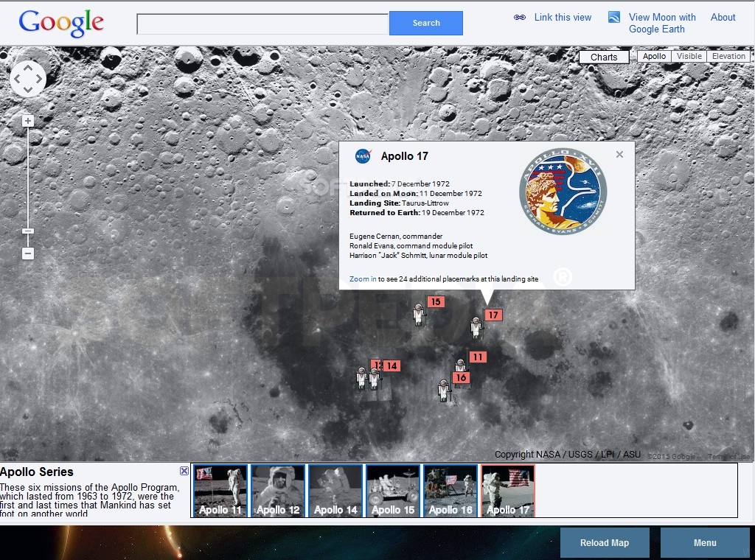Open the Apollo 14 thumbnail
This screenshot has width=755, height=560.
pos(335,491)
